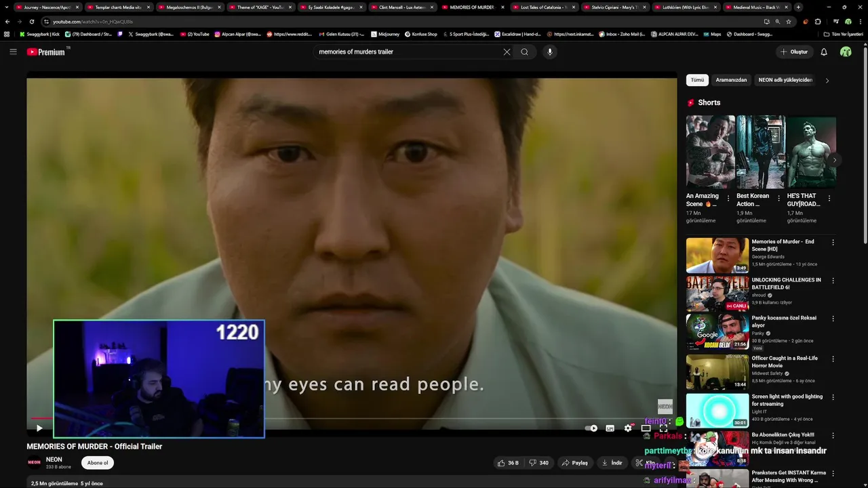Play the Memories of Murder trailer
This screenshot has width=868, height=488.
39,428
